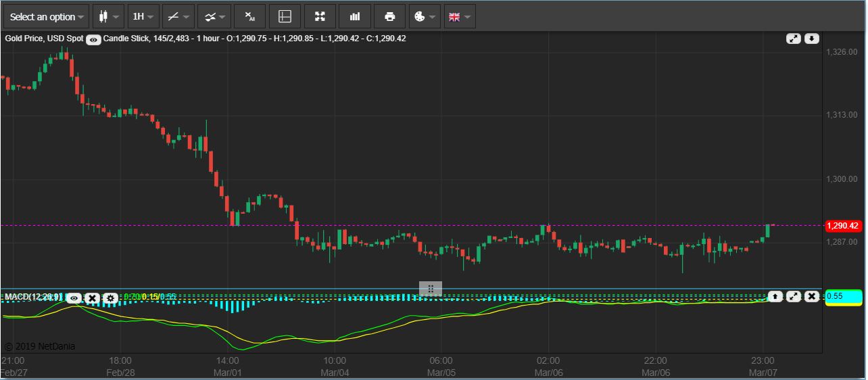Choose language via UK flag button
The image size is (868, 380).
[460, 16]
